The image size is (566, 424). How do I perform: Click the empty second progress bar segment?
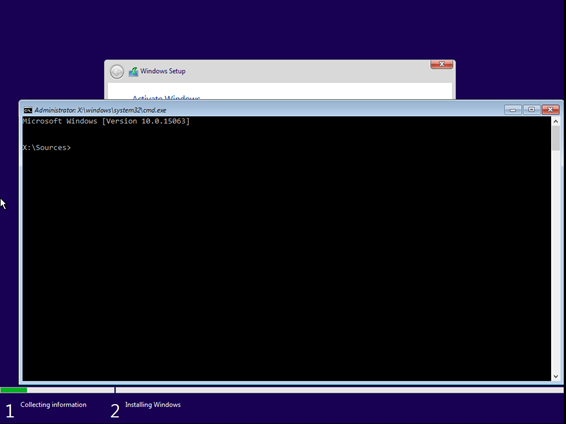click(340, 390)
